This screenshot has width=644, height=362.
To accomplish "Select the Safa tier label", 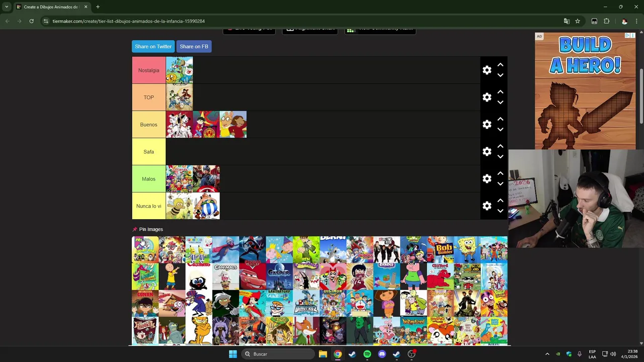I will tap(148, 152).
